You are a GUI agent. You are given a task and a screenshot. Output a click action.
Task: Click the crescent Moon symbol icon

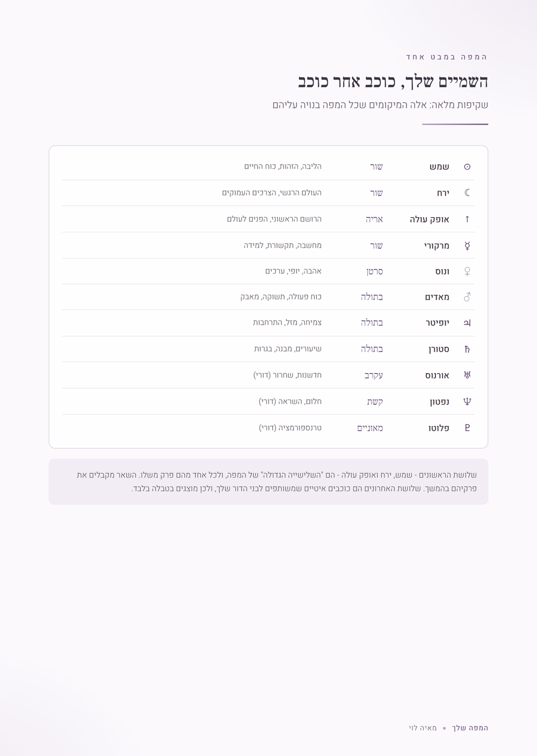point(467,193)
